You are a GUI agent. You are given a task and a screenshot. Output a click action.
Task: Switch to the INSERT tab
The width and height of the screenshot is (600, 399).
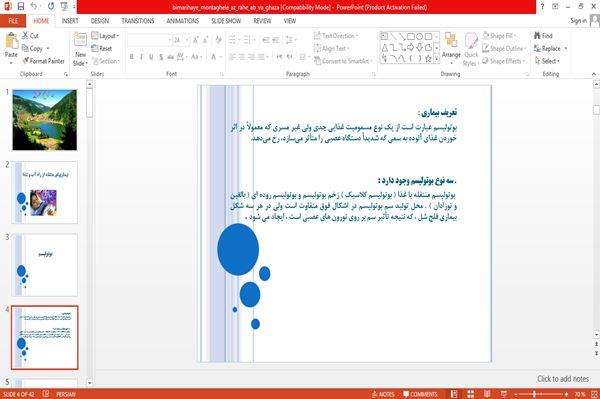70,21
